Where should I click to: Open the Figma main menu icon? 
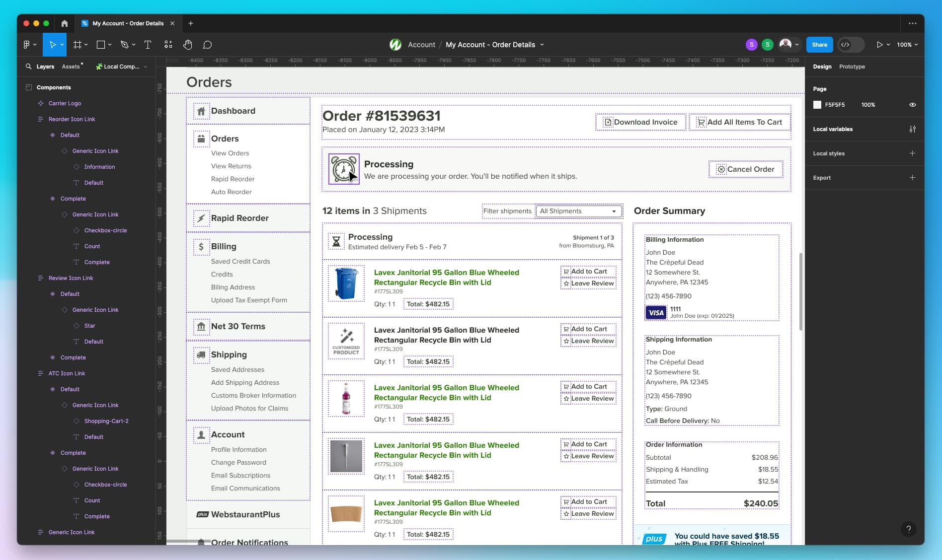point(27,45)
